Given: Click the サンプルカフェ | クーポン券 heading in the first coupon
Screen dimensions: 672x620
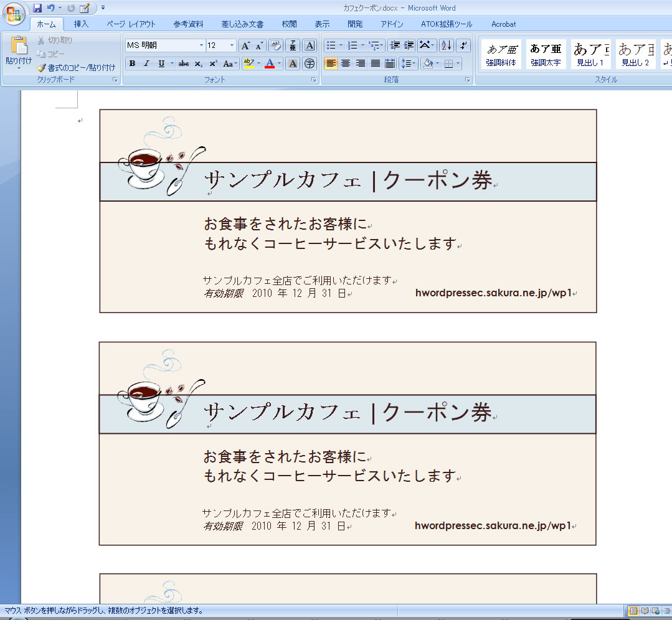Looking at the screenshot, I should click(x=348, y=181).
